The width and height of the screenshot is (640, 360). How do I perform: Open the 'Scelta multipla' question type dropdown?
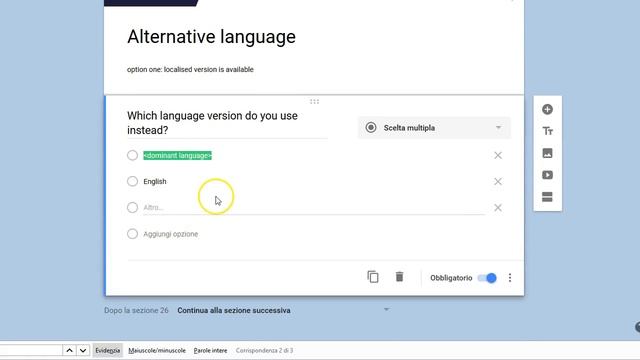click(434, 128)
